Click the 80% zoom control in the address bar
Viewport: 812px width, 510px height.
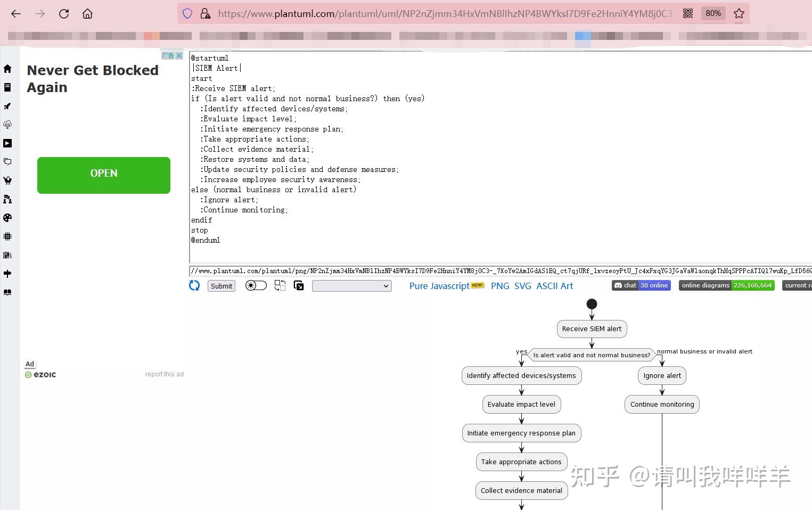coord(713,13)
